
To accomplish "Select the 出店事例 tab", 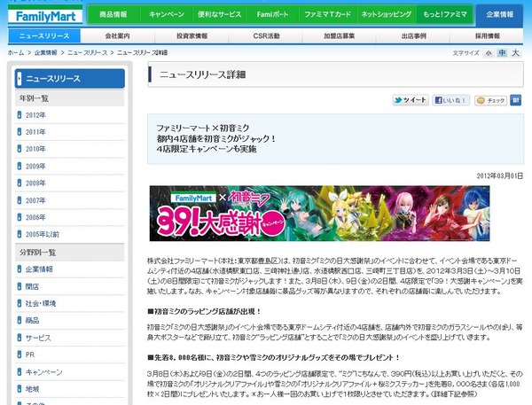I will point(413,36).
